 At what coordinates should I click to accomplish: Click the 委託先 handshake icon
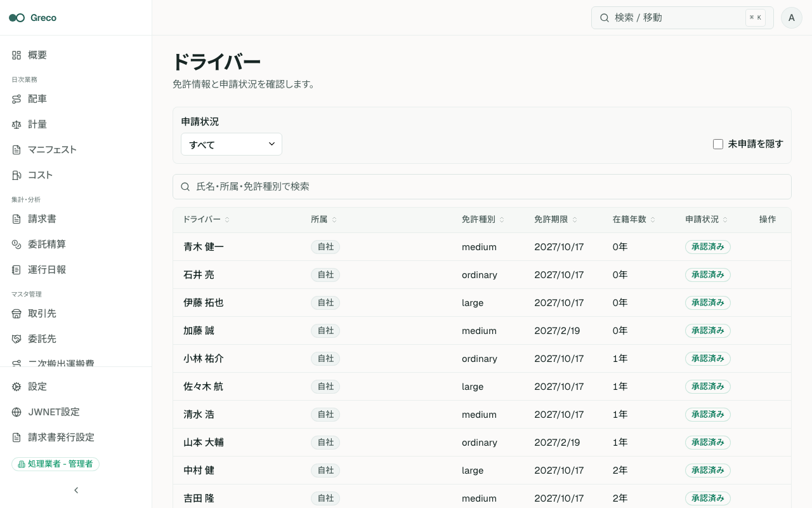tap(16, 339)
